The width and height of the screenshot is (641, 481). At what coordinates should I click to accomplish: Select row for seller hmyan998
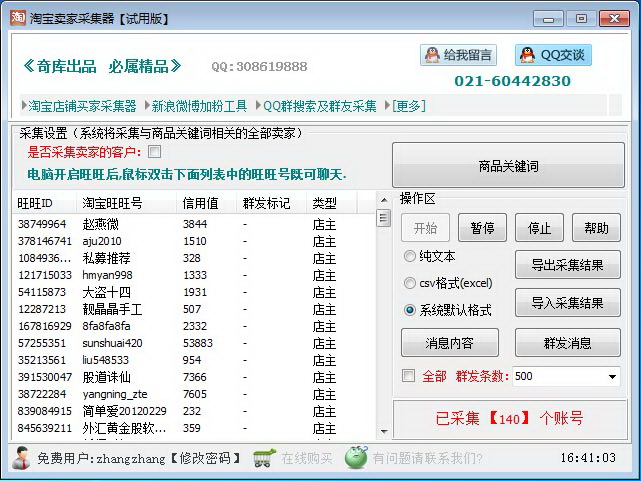click(x=194, y=275)
